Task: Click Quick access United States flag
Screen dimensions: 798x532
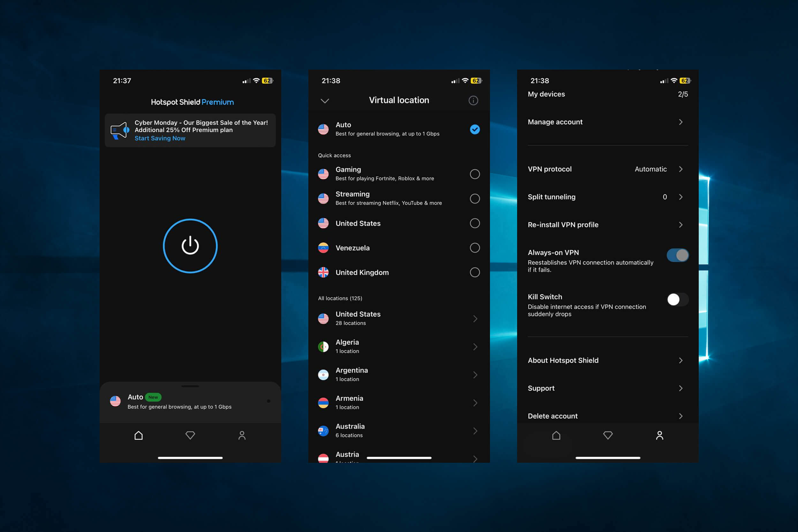Action: pos(323,223)
